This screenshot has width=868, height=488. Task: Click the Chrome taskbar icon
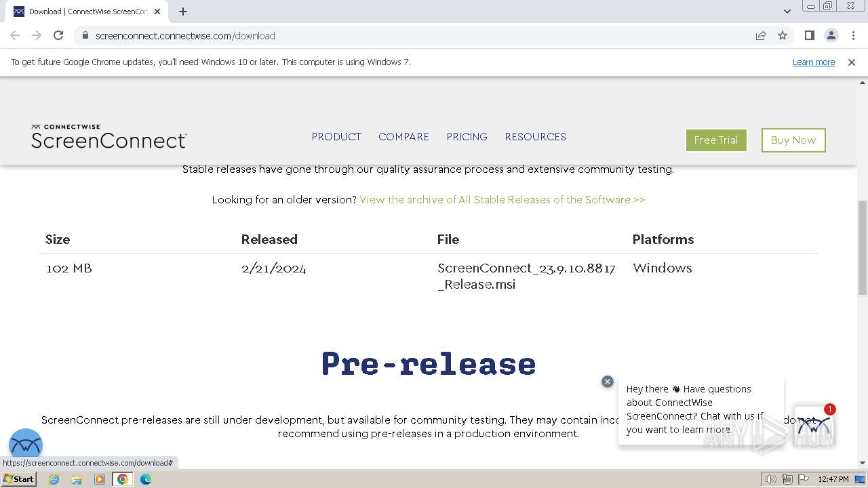tap(123, 479)
